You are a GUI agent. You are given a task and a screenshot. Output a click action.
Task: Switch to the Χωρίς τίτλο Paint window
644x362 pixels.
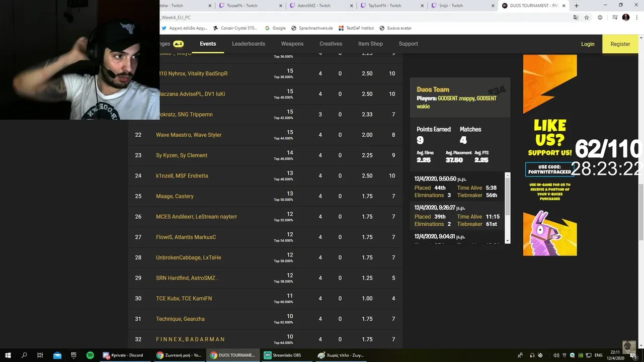(x=341, y=355)
